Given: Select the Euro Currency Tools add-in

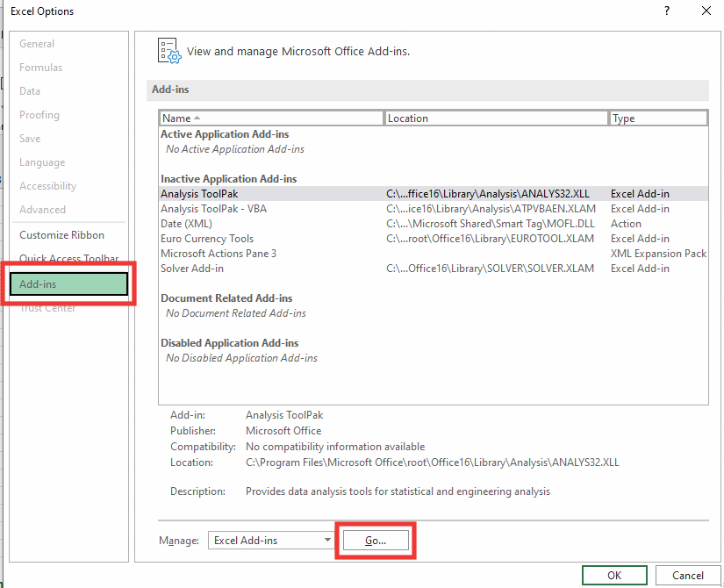Looking at the screenshot, I should pos(207,239).
